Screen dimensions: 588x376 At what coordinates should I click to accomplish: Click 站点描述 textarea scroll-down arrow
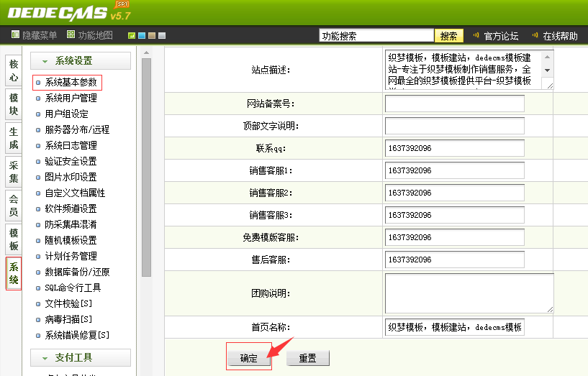point(548,70)
